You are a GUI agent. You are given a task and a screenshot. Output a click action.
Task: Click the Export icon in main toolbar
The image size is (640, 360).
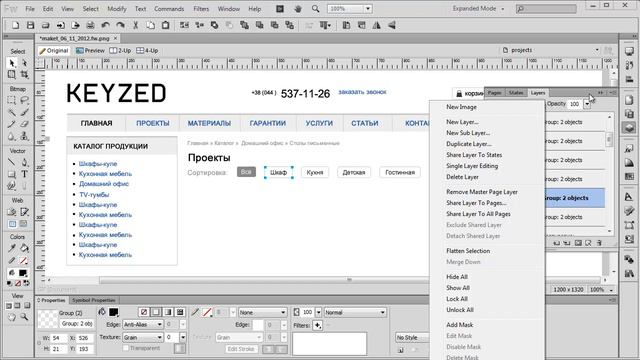coord(76,25)
